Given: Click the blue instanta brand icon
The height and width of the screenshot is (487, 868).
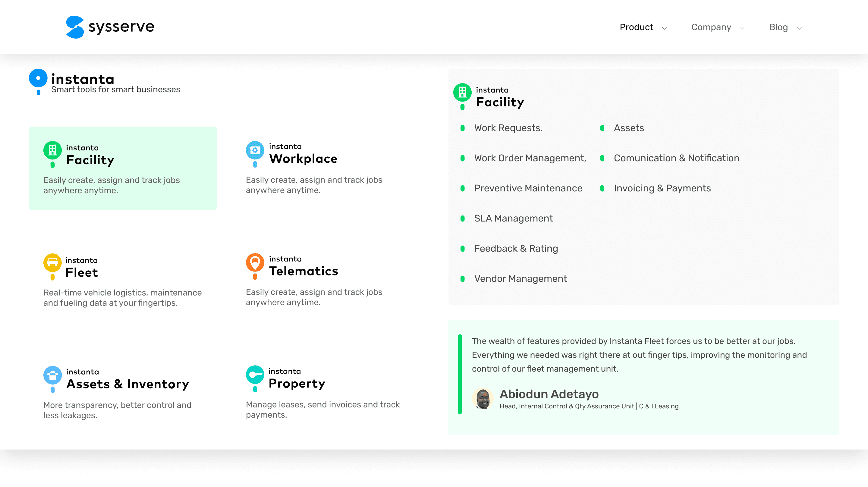Looking at the screenshot, I should coord(38,78).
